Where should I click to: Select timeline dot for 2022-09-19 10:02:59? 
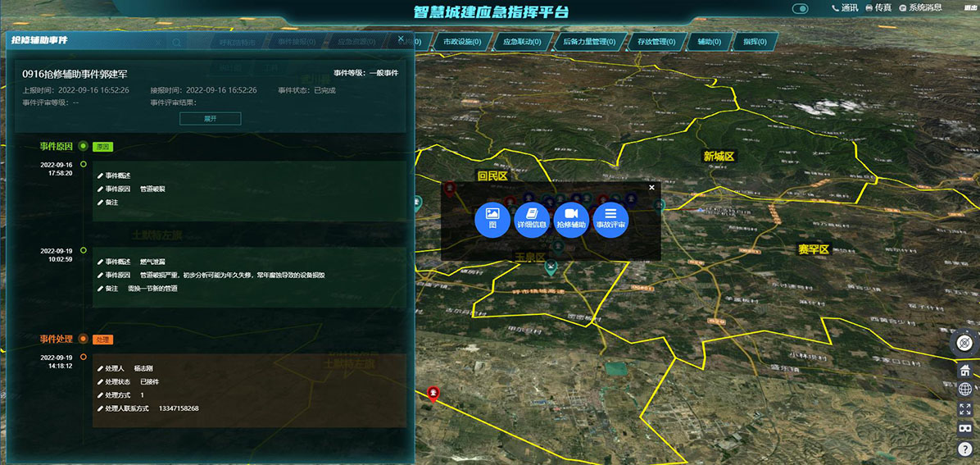coord(83,249)
